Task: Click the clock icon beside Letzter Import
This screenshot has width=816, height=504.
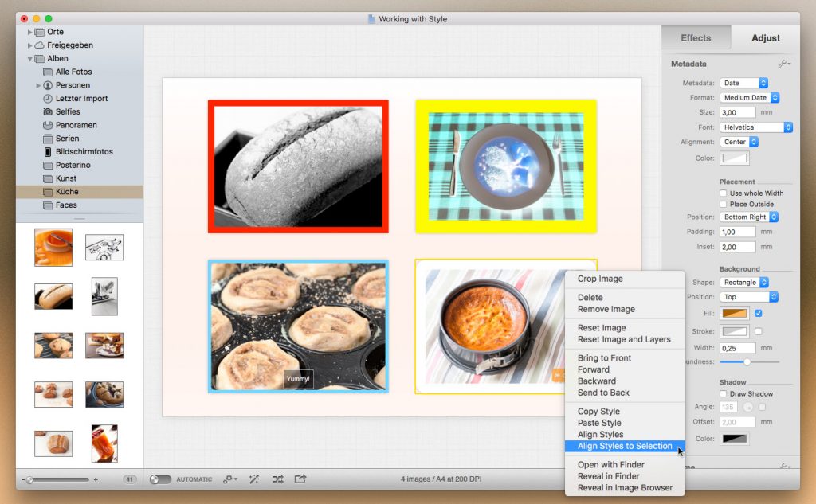Action: tap(48, 98)
